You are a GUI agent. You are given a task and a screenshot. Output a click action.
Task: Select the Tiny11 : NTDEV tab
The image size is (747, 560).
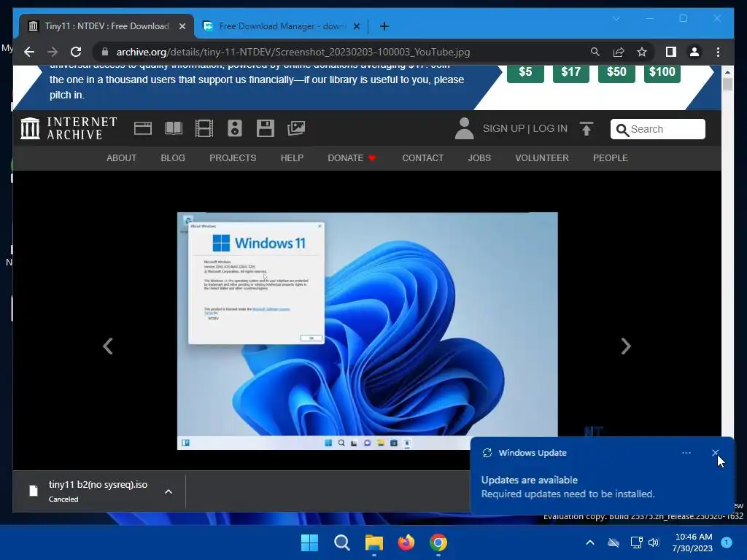click(107, 26)
